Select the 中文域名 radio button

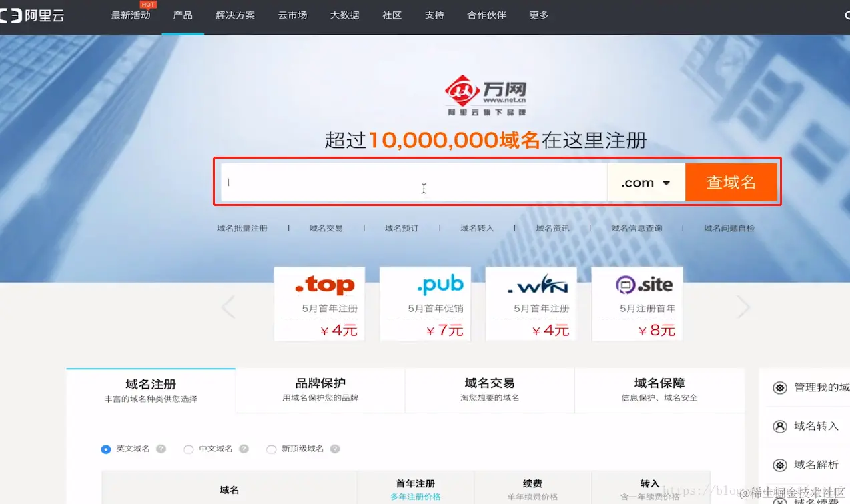pos(188,449)
